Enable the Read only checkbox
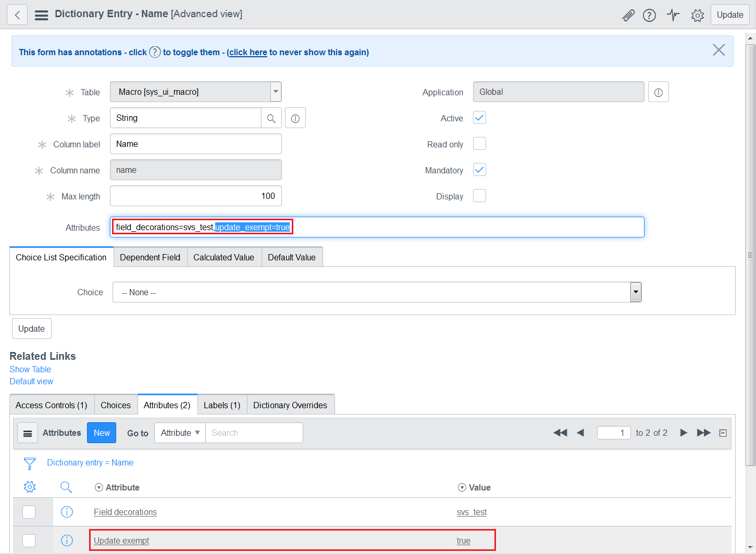This screenshot has width=756, height=554. [479, 144]
